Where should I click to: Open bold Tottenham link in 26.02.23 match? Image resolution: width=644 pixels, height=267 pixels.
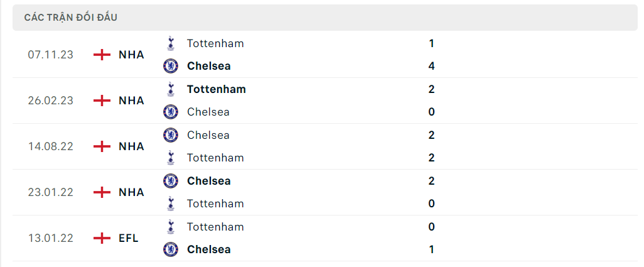pyautogui.click(x=216, y=89)
